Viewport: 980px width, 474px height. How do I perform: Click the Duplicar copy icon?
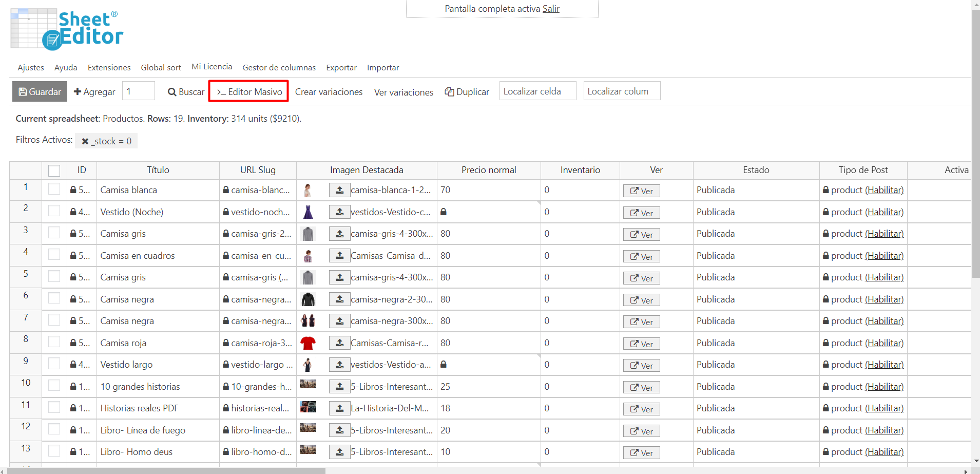pos(449,91)
